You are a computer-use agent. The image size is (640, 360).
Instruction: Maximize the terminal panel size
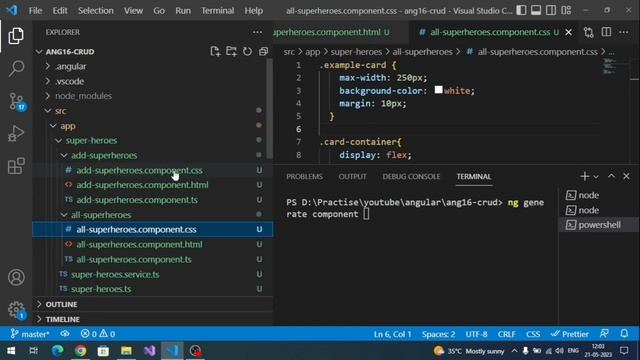point(611,176)
